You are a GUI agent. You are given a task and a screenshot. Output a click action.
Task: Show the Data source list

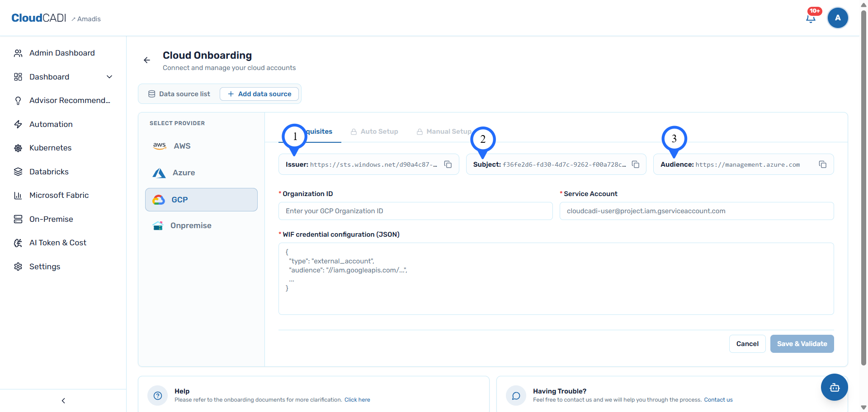point(179,94)
